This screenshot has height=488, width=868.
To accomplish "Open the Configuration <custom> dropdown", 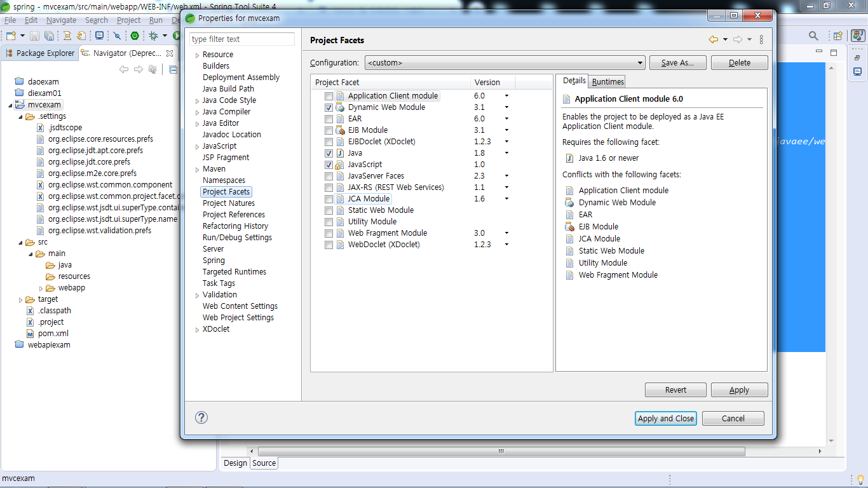I will click(505, 63).
